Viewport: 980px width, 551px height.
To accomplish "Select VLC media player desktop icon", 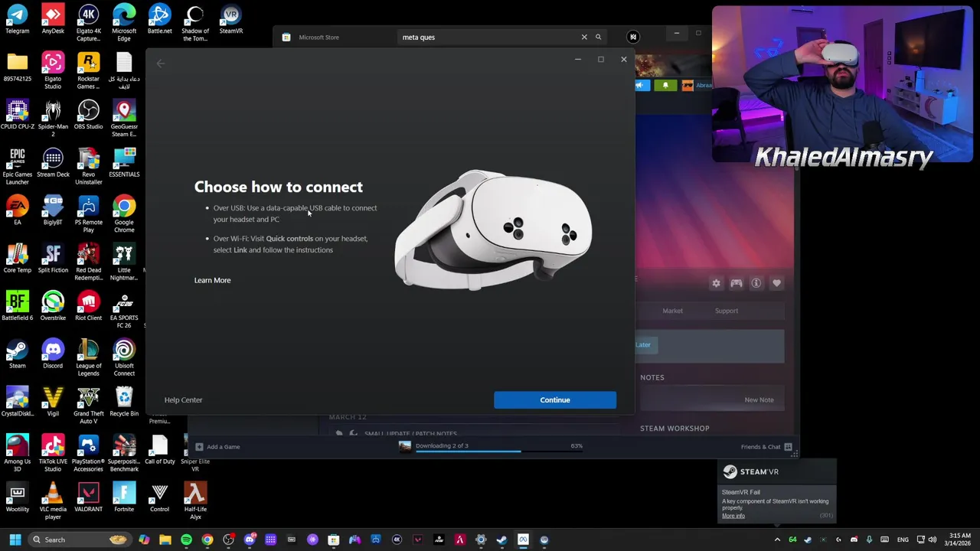I will pyautogui.click(x=53, y=501).
